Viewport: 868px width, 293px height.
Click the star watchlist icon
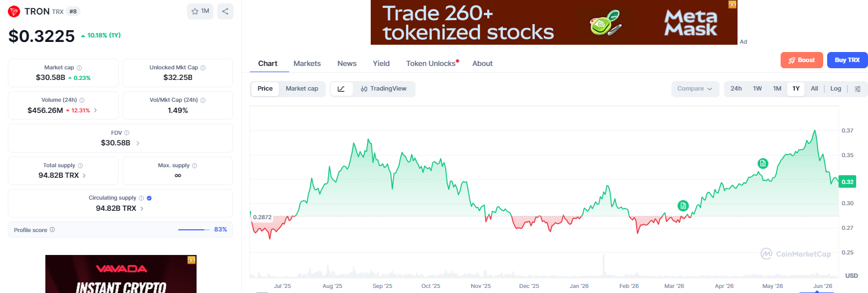point(195,11)
